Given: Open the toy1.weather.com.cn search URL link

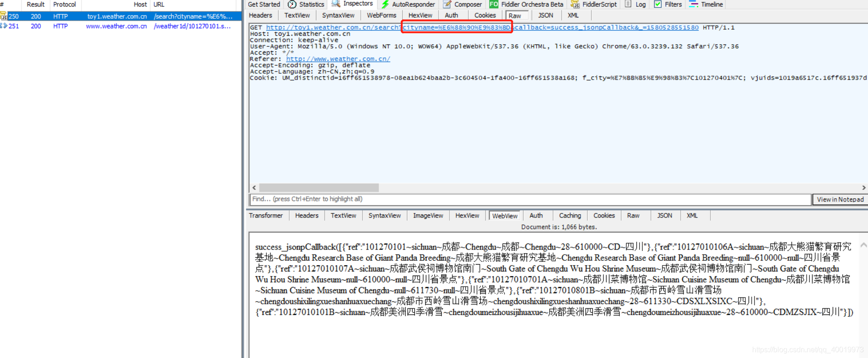Looking at the screenshot, I should 482,27.
